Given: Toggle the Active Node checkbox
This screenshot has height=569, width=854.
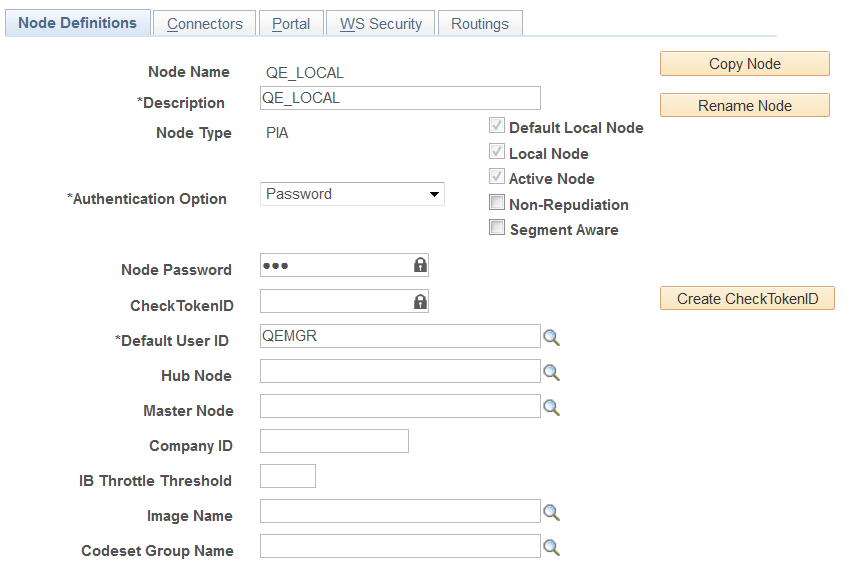Looking at the screenshot, I should click(x=497, y=176).
